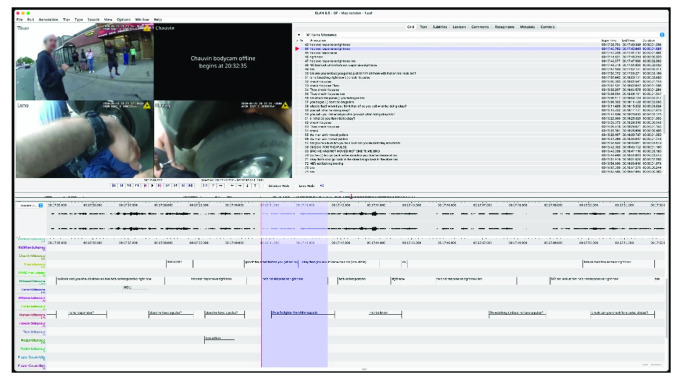Open the Edit menu
This screenshot has width=683, height=390.
pos(30,20)
